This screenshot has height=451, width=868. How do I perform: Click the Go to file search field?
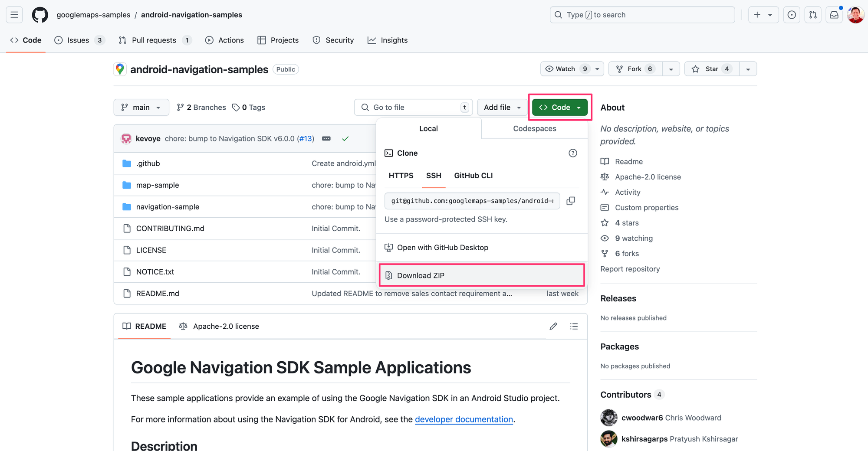point(412,107)
